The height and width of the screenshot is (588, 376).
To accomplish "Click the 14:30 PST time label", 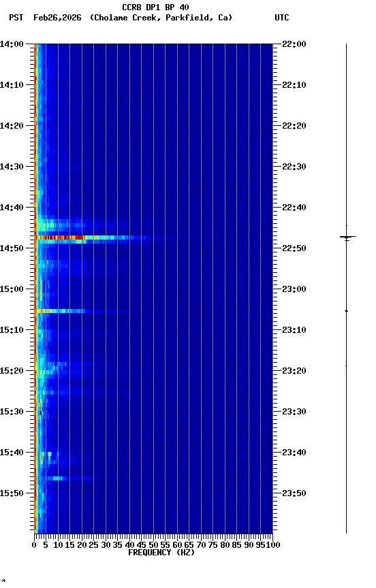I will tap(12, 167).
